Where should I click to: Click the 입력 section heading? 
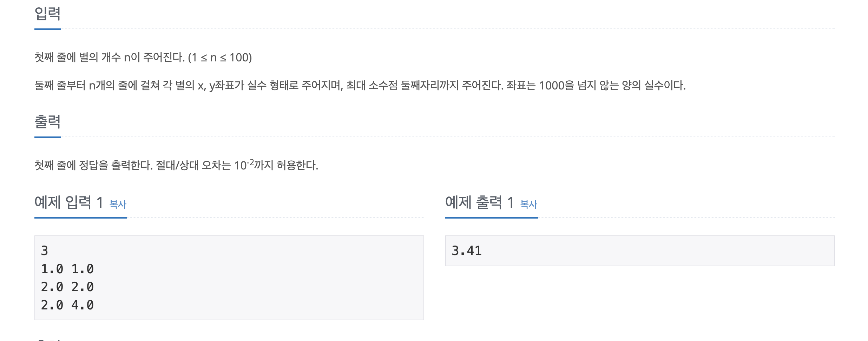click(47, 14)
